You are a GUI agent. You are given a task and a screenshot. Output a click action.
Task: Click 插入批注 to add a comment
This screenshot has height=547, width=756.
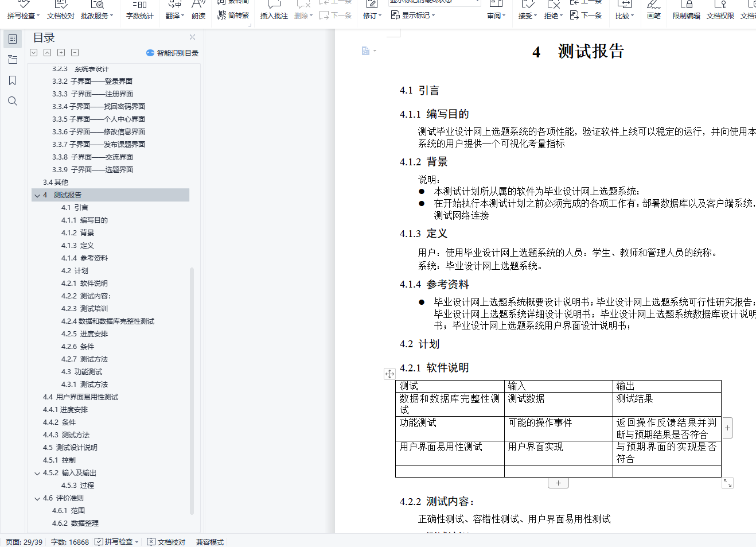274,10
